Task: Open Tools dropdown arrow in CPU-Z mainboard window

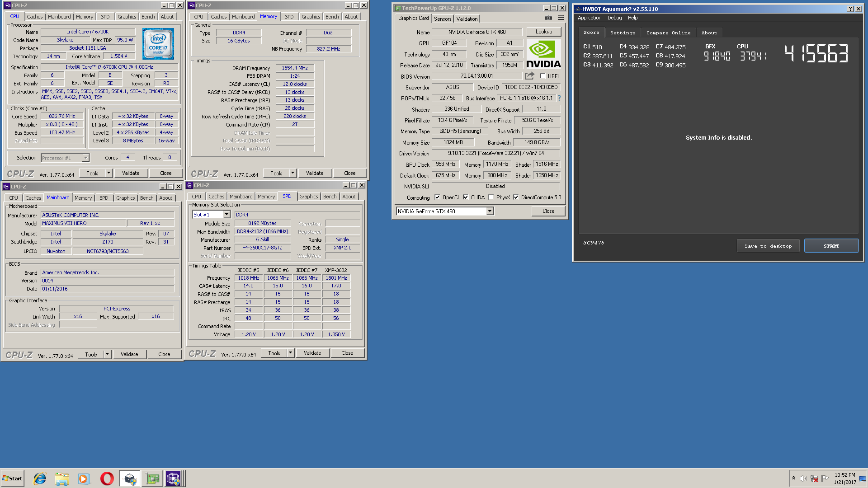Action: (107, 354)
